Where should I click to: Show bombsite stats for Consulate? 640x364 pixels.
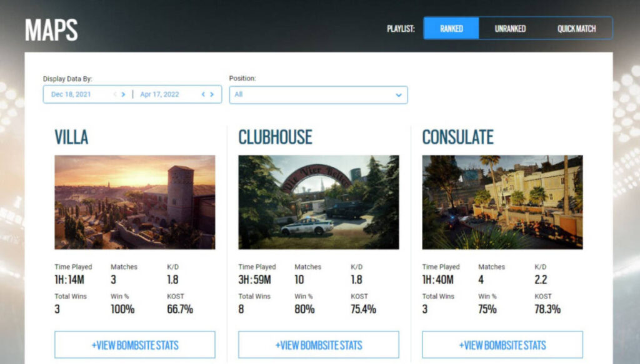coord(502,345)
